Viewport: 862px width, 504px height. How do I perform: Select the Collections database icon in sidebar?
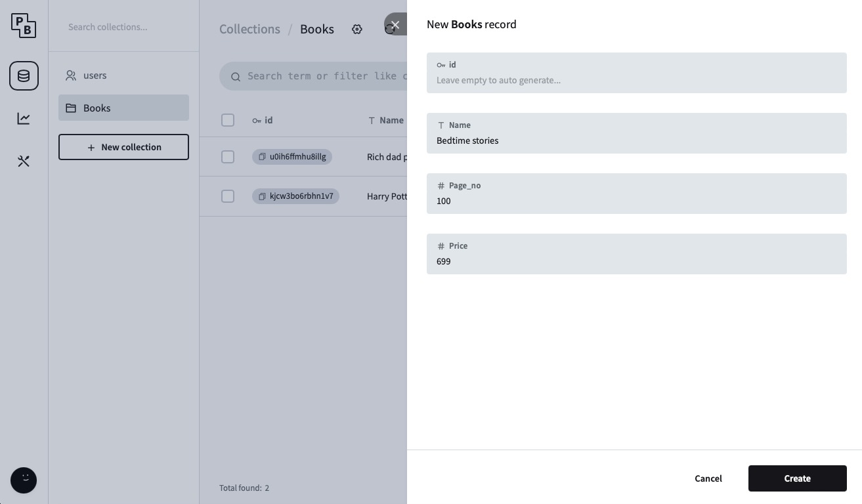tap(24, 75)
